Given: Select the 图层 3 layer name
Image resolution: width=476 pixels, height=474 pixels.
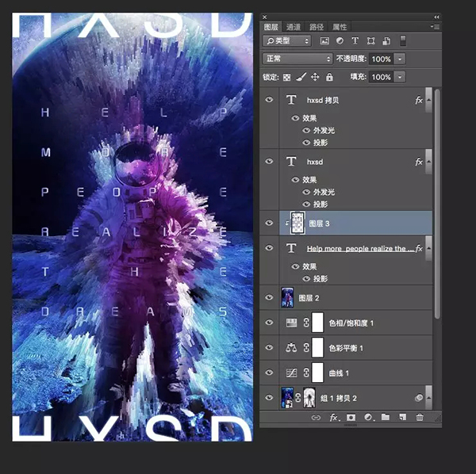Looking at the screenshot, I should pyautogui.click(x=319, y=224).
